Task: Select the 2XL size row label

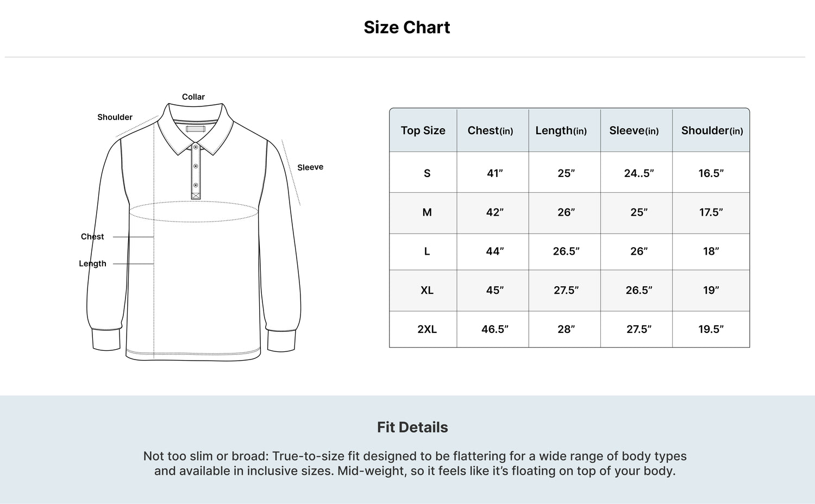Action: pos(427,329)
